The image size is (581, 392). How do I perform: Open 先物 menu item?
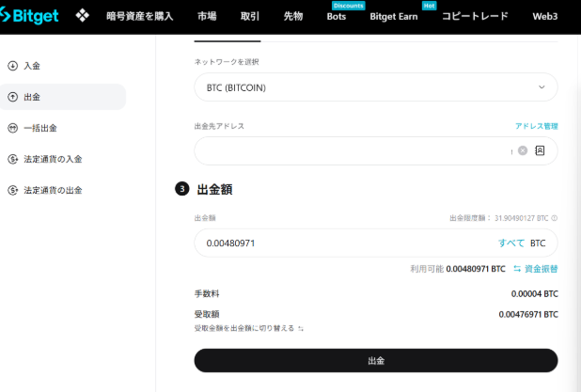click(293, 16)
